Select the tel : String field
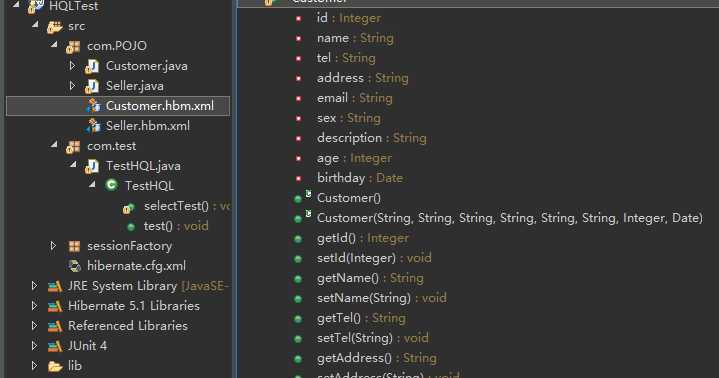 (x=346, y=58)
